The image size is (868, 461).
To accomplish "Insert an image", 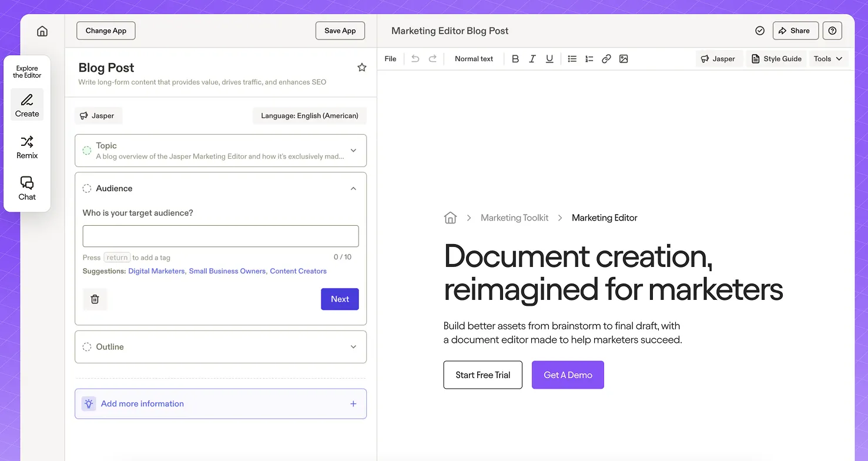I will click(624, 59).
